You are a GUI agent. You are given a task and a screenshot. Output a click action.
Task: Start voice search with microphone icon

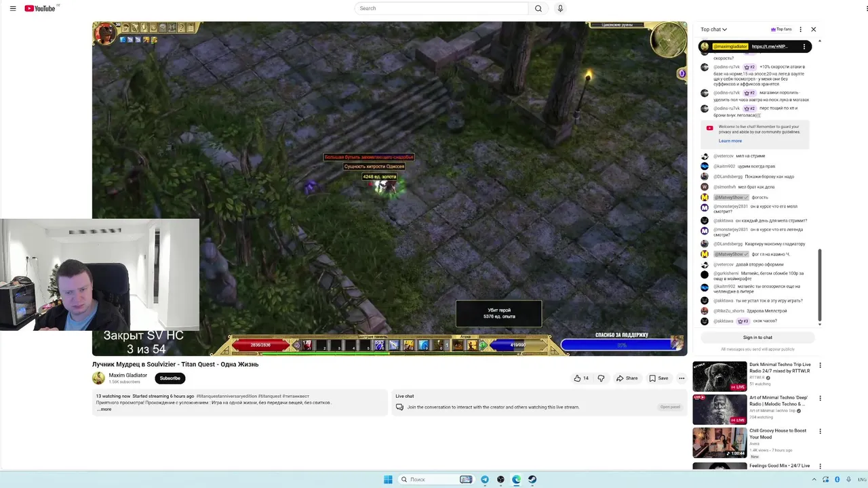[560, 8]
